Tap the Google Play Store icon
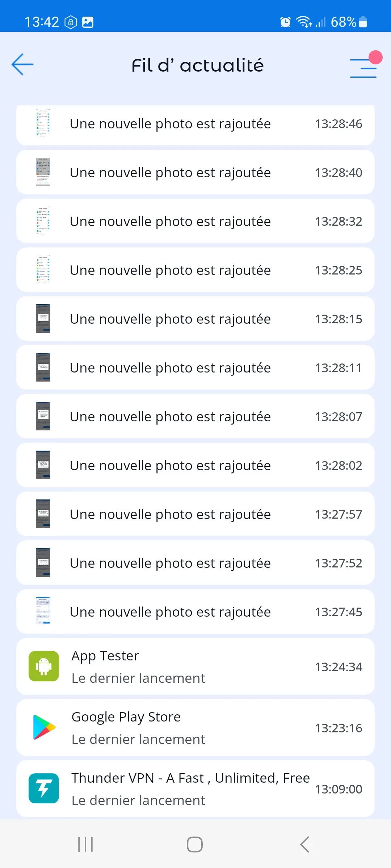The width and height of the screenshot is (391, 868). click(44, 727)
